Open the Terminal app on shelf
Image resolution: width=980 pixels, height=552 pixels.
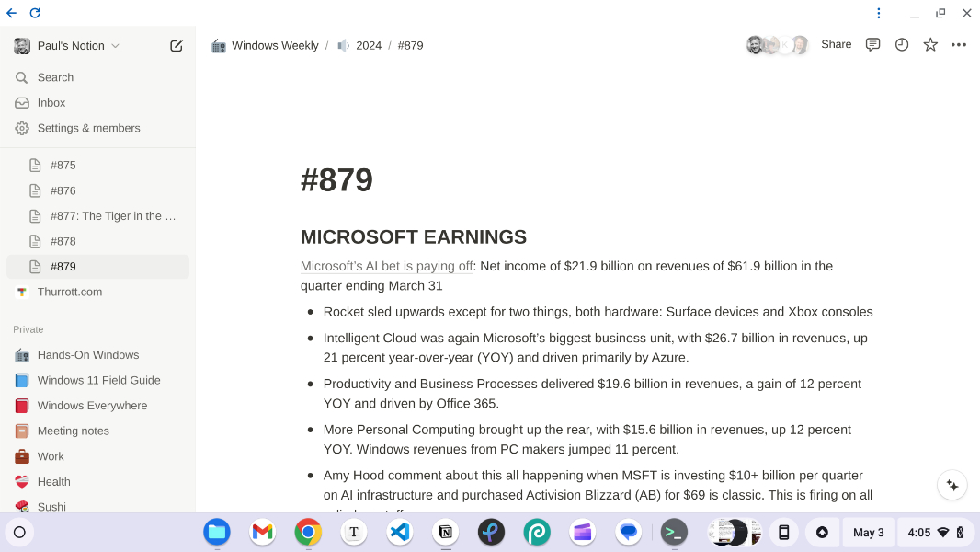674,533
